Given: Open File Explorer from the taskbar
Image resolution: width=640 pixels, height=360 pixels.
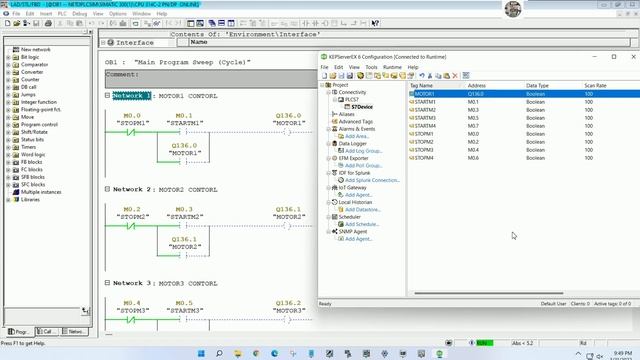Looking at the screenshot, I should (x=238, y=353).
